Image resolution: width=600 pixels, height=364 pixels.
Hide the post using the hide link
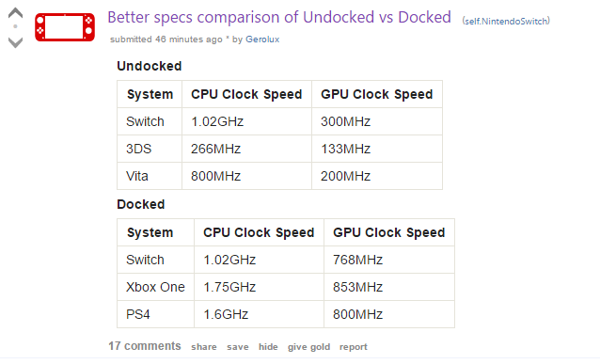pos(268,347)
